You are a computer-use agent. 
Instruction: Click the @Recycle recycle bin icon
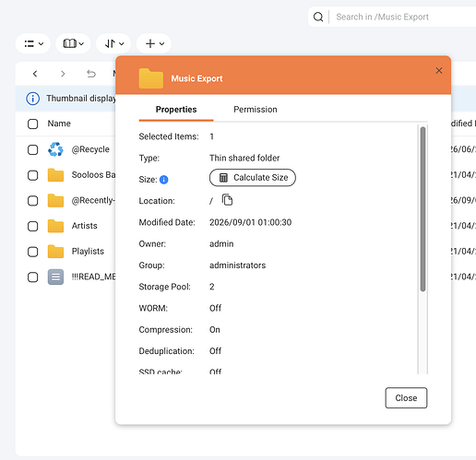[x=55, y=149]
